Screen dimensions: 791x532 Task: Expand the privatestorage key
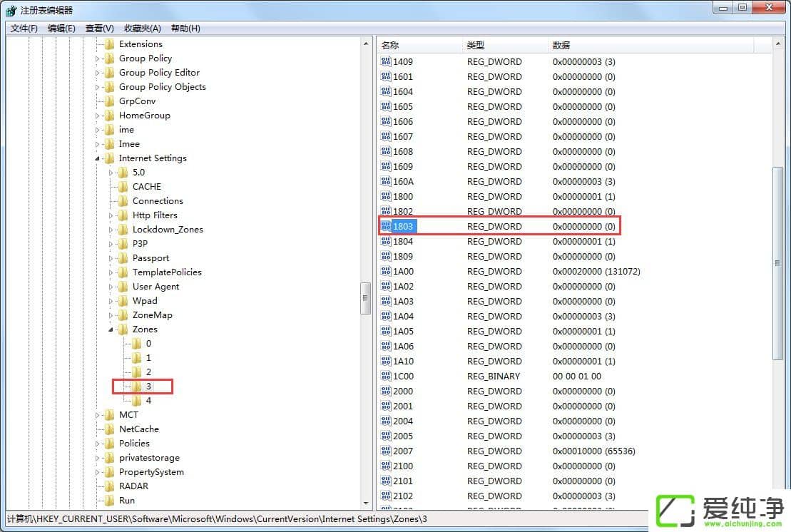coord(98,458)
